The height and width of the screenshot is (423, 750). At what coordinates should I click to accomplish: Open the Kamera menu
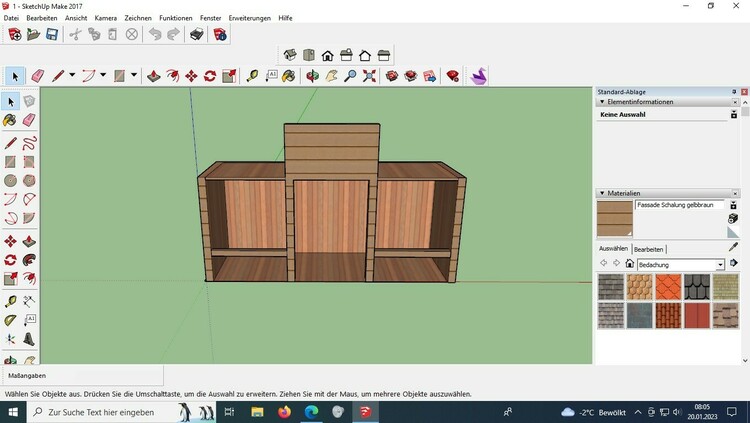(x=105, y=18)
